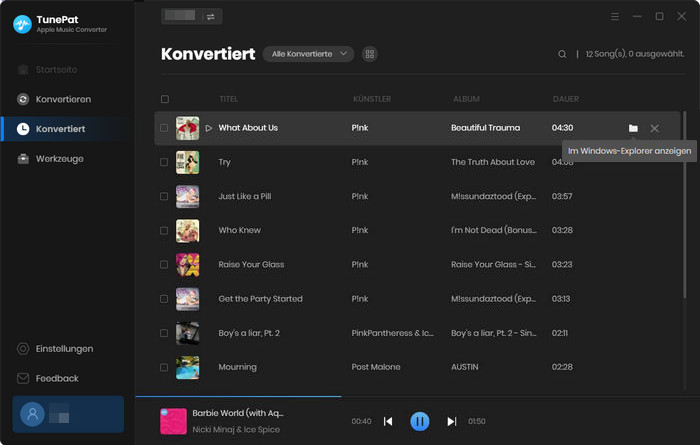Click the album The Truth About Love

(493, 162)
